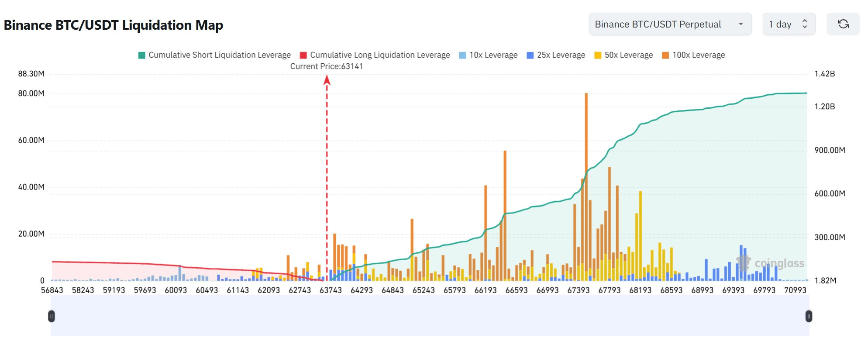Hide the 25x Leverage series swatch
Viewport: 868px width, 345px height.
530,55
